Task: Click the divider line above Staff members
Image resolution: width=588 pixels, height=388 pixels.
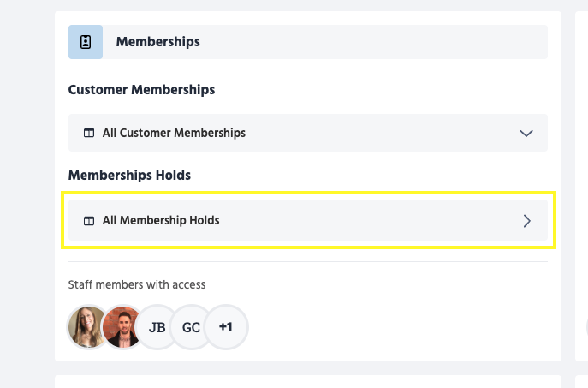Action: pos(308,261)
